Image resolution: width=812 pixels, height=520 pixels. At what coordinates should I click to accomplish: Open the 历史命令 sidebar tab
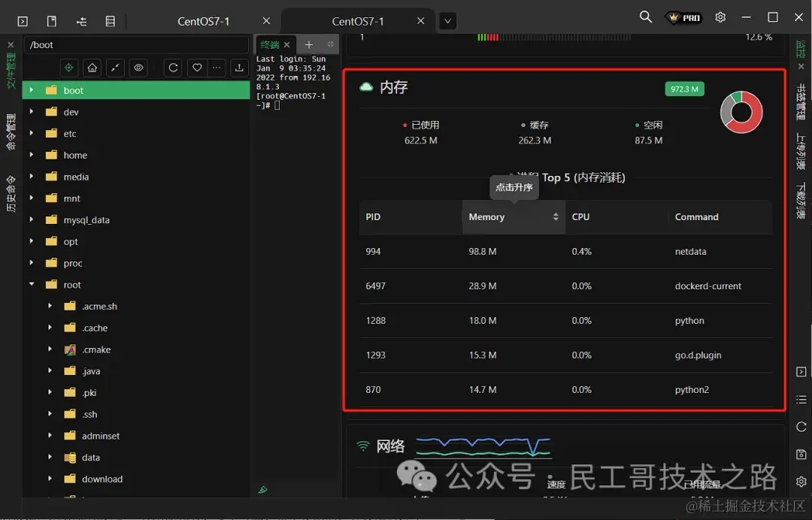(11, 194)
